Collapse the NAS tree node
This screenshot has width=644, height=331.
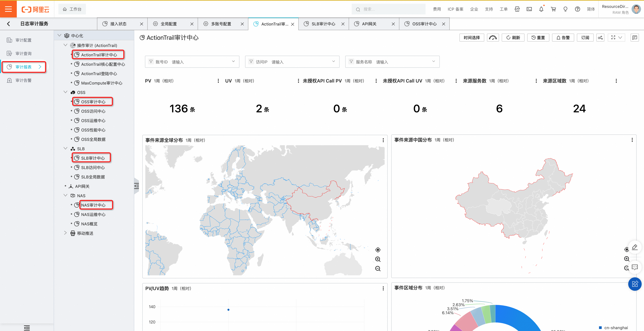coord(65,195)
